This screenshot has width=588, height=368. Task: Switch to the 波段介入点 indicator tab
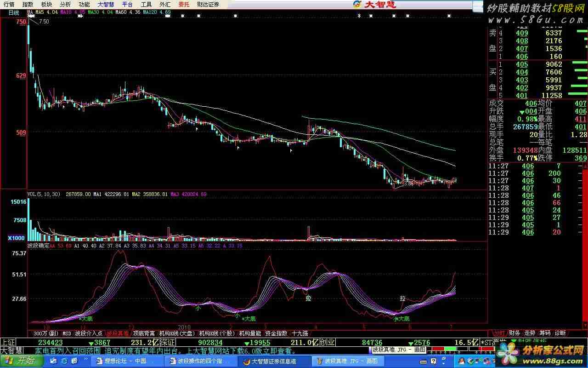tap(89, 333)
